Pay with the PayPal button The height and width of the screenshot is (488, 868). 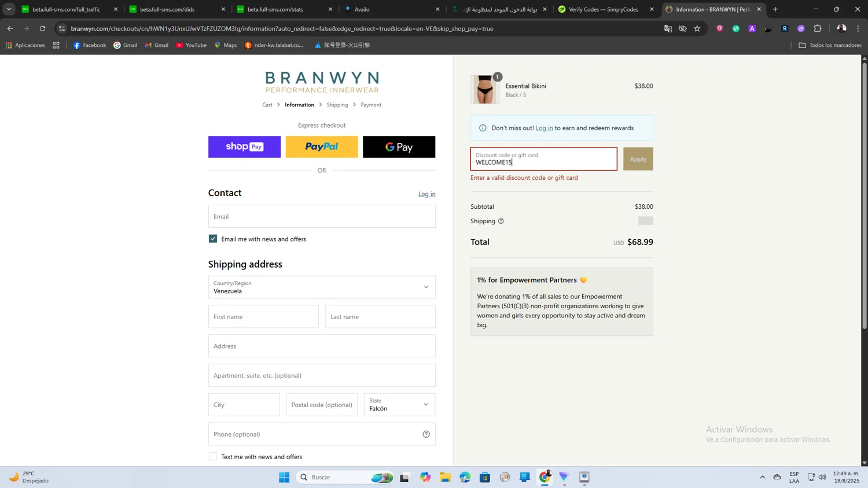(322, 147)
